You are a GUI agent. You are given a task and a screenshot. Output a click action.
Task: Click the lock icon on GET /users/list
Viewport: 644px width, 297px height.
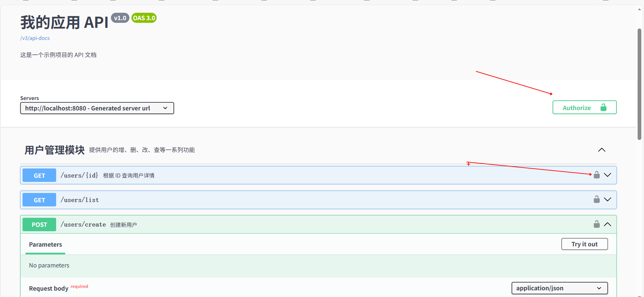pos(597,199)
